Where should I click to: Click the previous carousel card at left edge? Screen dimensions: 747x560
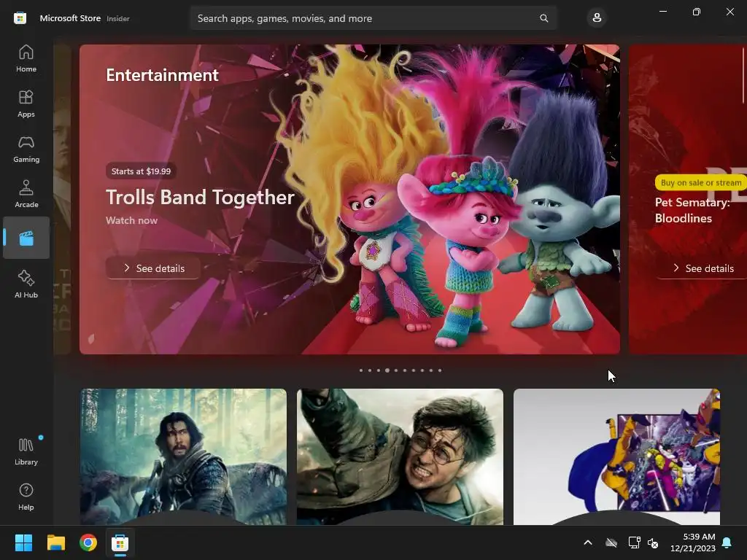tap(63, 200)
